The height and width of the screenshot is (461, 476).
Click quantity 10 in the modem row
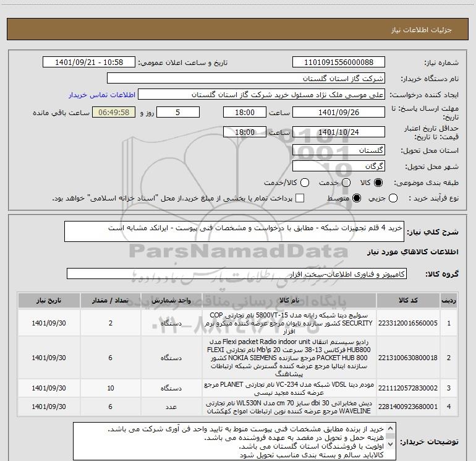tap(111, 388)
